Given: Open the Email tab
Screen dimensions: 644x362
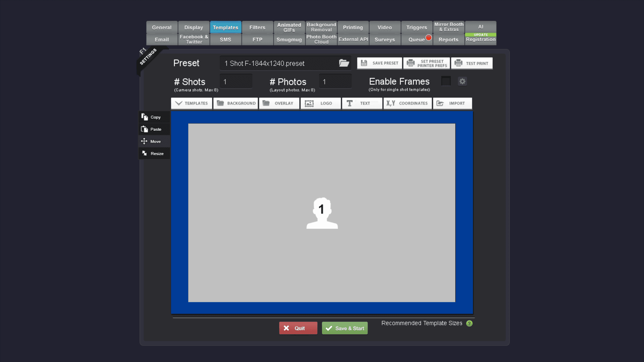Looking at the screenshot, I should click(162, 39).
